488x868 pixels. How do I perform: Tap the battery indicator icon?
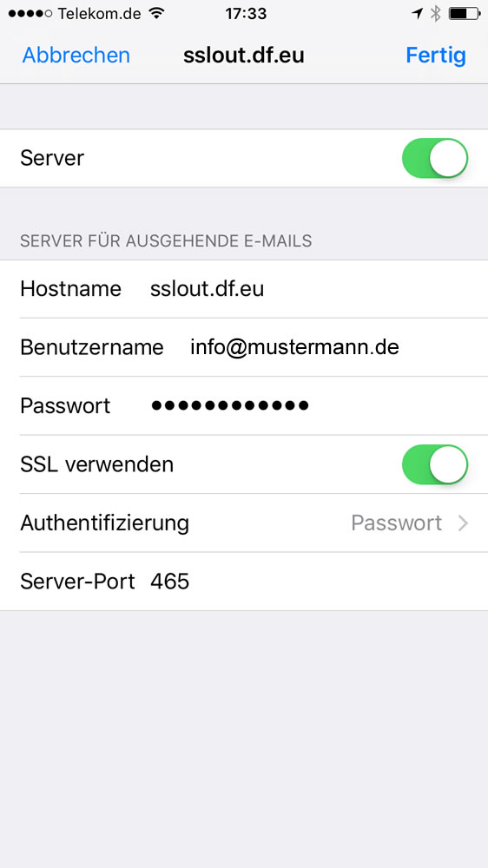465,13
